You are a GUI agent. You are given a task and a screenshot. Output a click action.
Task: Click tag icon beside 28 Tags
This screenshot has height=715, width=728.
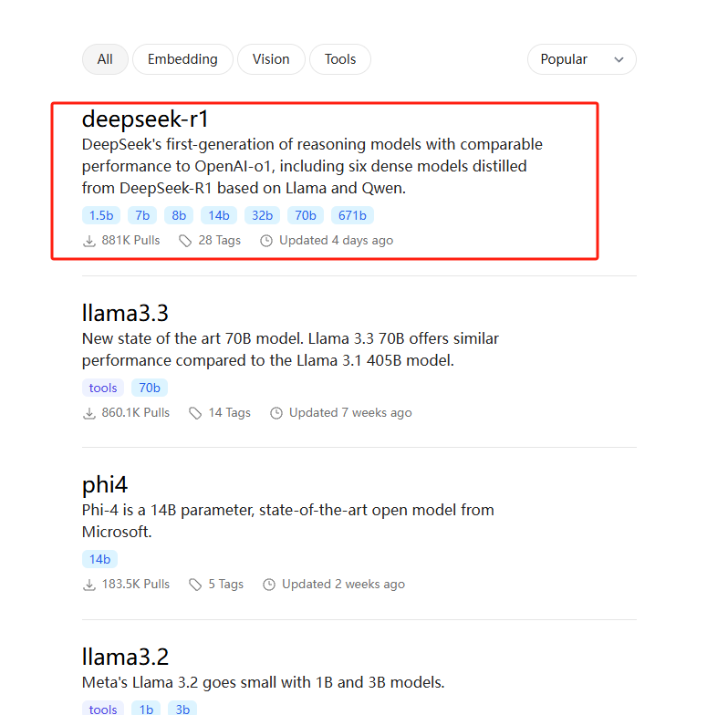coord(185,241)
